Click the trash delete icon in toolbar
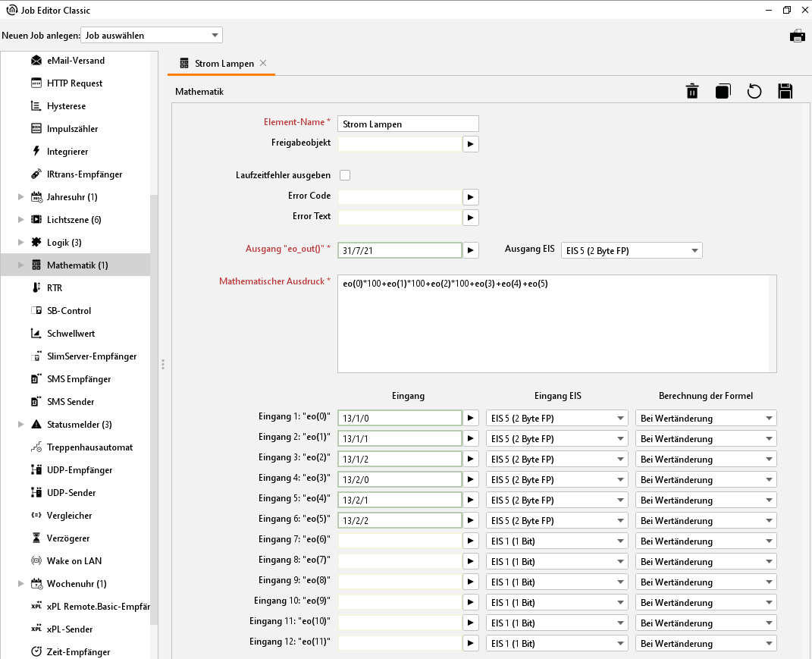 tap(691, 92)
